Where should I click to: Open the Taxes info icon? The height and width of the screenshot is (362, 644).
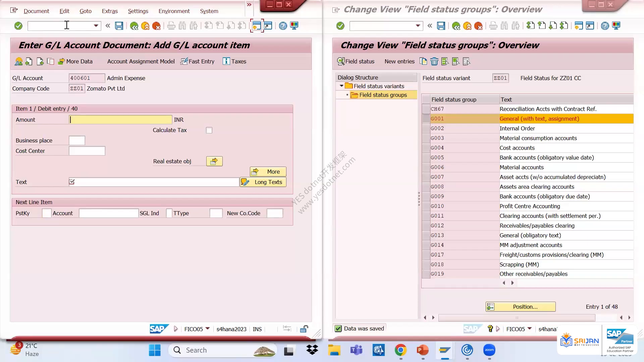coord(226,61)
